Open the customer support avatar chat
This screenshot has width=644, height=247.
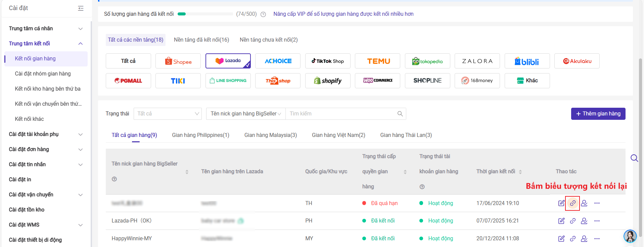pyautogui.click(x=630, y=236)
